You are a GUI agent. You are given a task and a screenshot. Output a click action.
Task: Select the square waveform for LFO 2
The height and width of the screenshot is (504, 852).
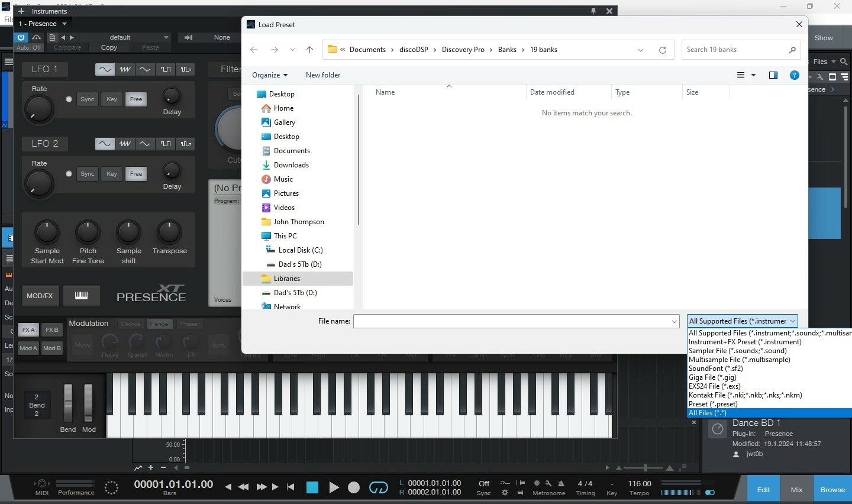(x=166, y=144)
